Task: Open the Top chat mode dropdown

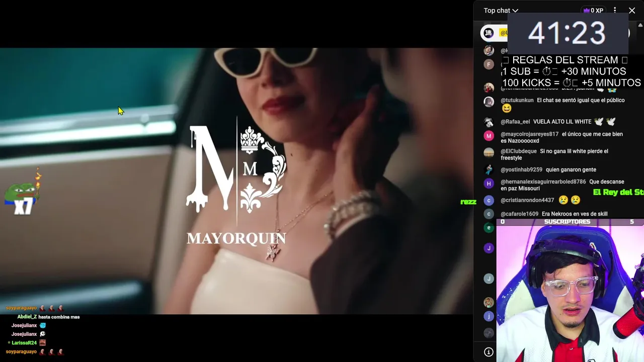Action: pos(501,11)
